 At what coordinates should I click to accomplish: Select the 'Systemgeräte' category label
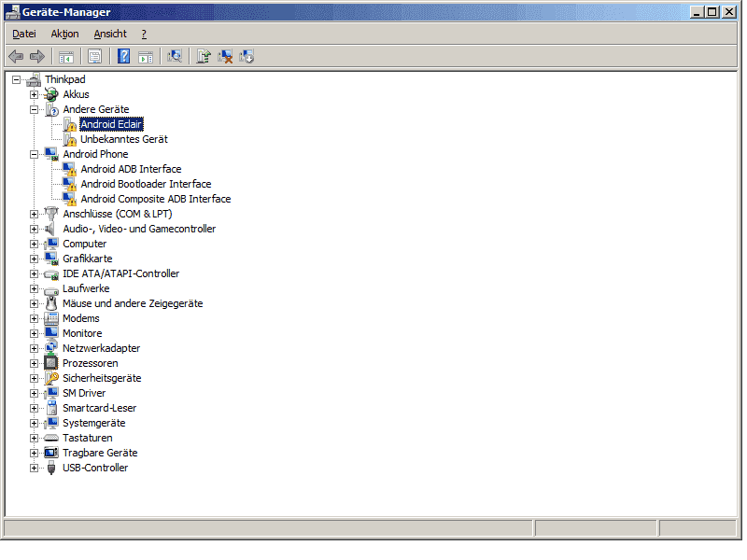coord(94,424)
